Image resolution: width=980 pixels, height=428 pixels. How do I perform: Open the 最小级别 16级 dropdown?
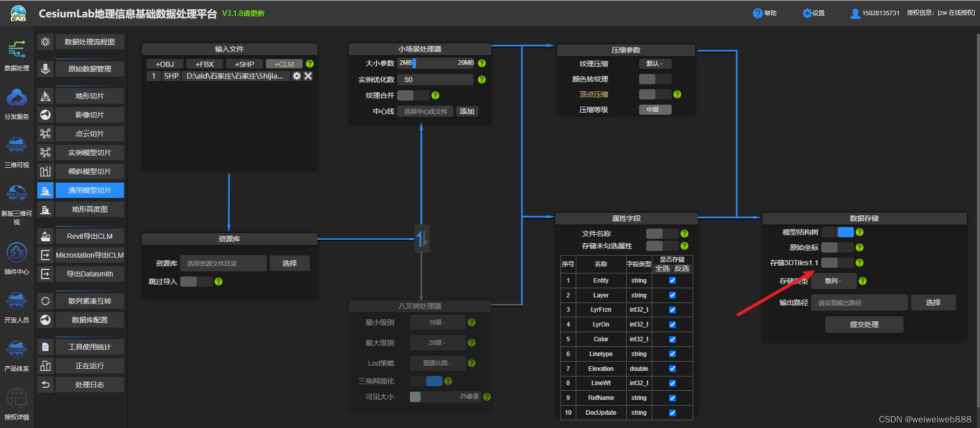[x=437, y=322]
